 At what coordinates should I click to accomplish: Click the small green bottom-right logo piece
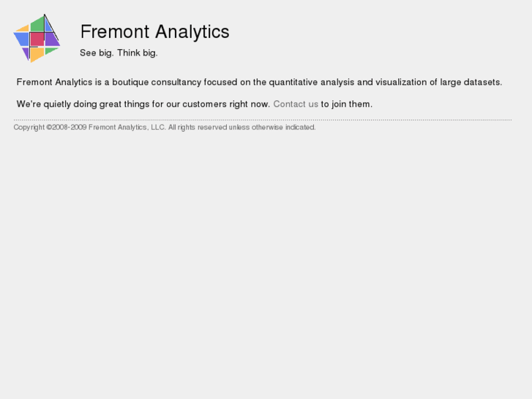click(x=50, y=51)
